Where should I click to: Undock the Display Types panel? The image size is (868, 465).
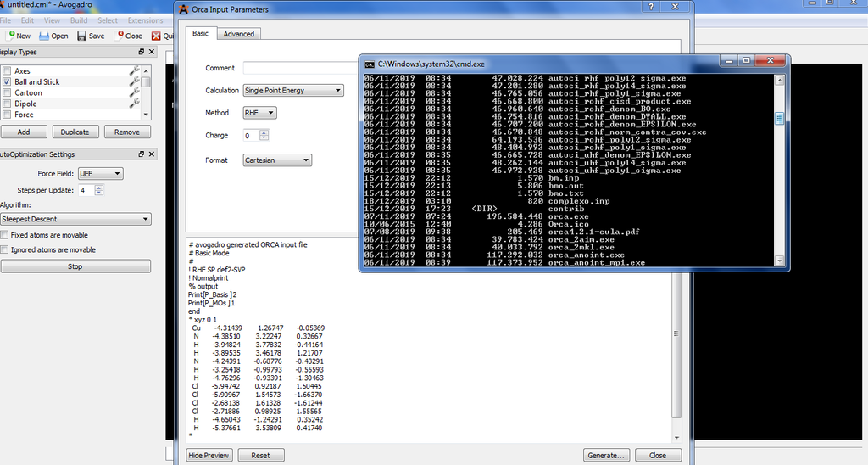[142, 52]
